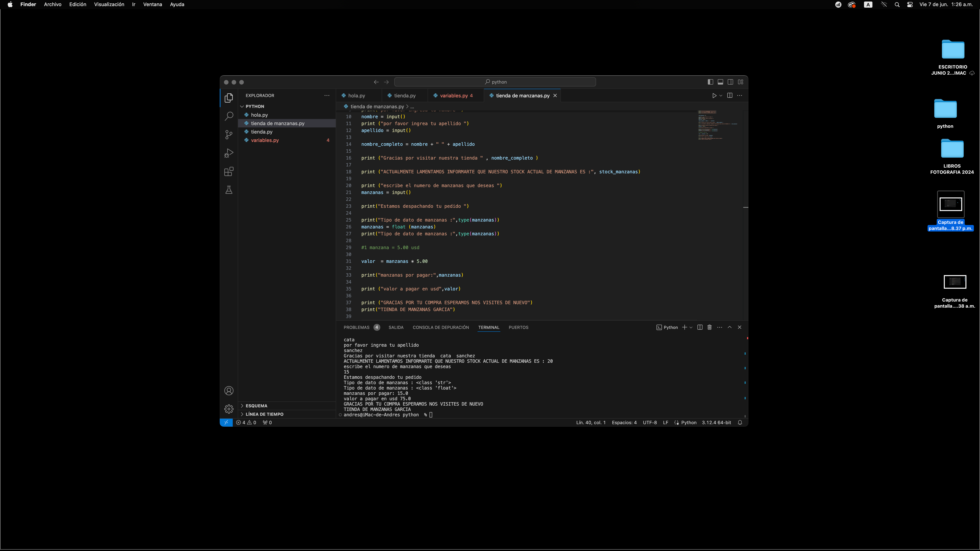Image resolution: width=980 pixels, height=551 pixels.
Task: Toggle secondary side bar visibility
Action: [730, 82]
